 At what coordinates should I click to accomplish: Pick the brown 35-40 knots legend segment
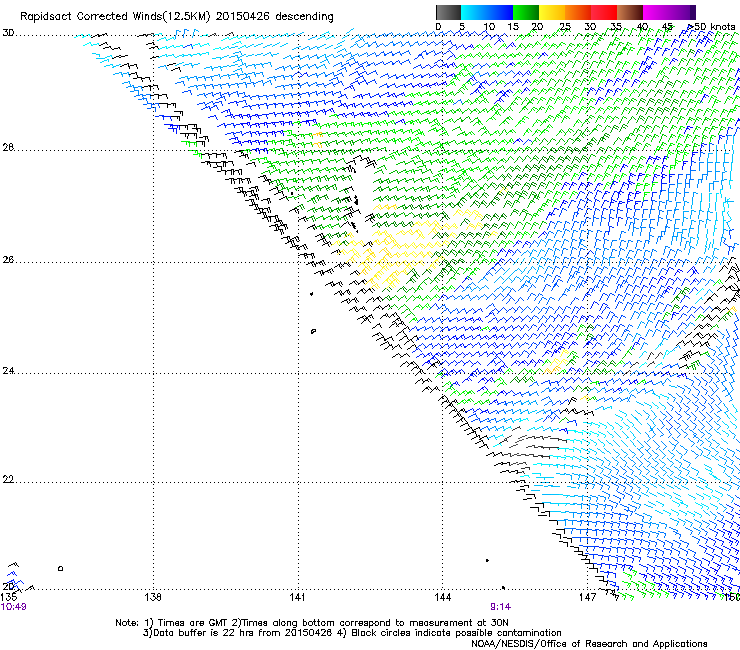click(630, 12)
